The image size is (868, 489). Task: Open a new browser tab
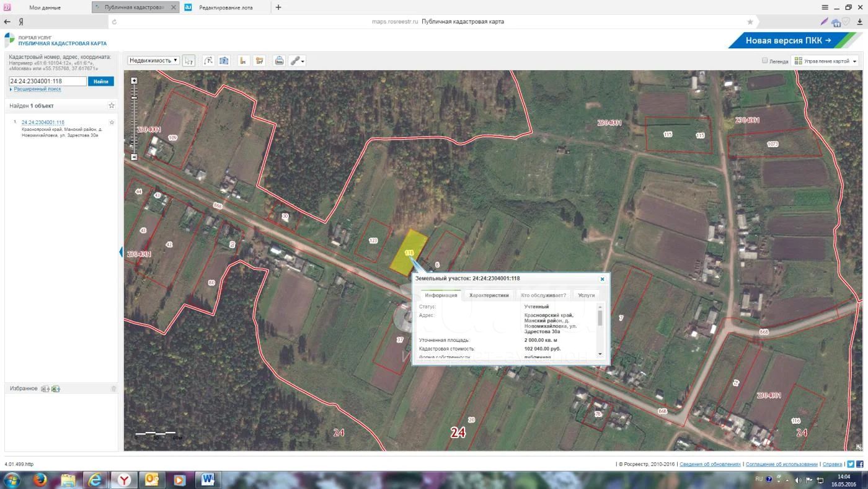point(278,7)
